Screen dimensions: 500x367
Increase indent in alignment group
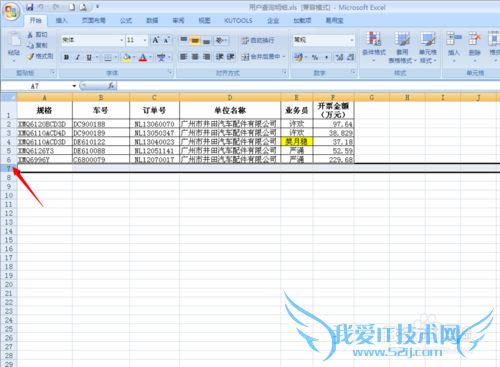pos(230,57)
